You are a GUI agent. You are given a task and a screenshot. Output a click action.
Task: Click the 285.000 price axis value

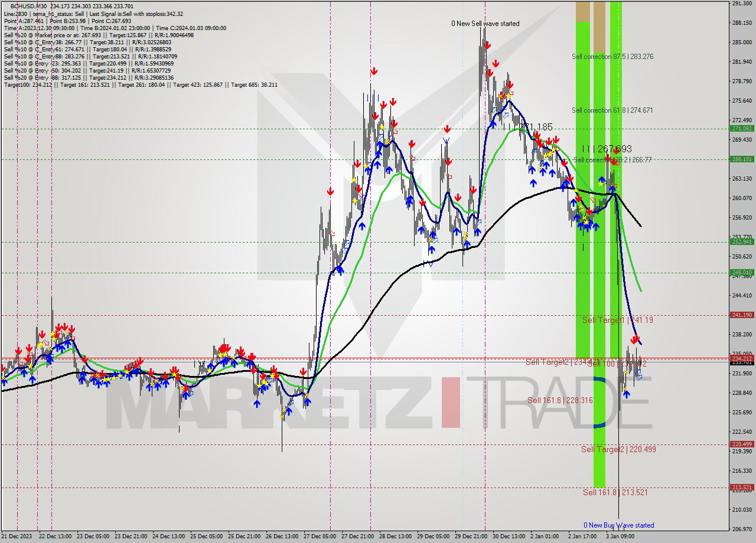pyautogui.click(x=742, y=42)
